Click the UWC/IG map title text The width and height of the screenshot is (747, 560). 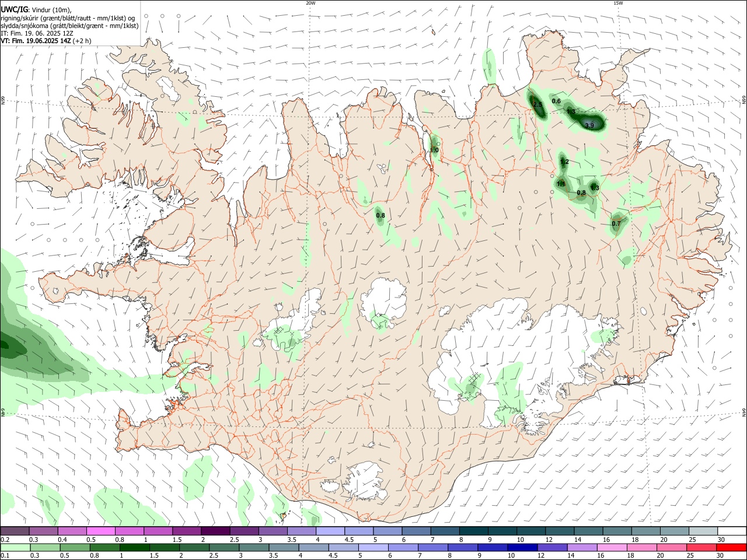(14, 9)
